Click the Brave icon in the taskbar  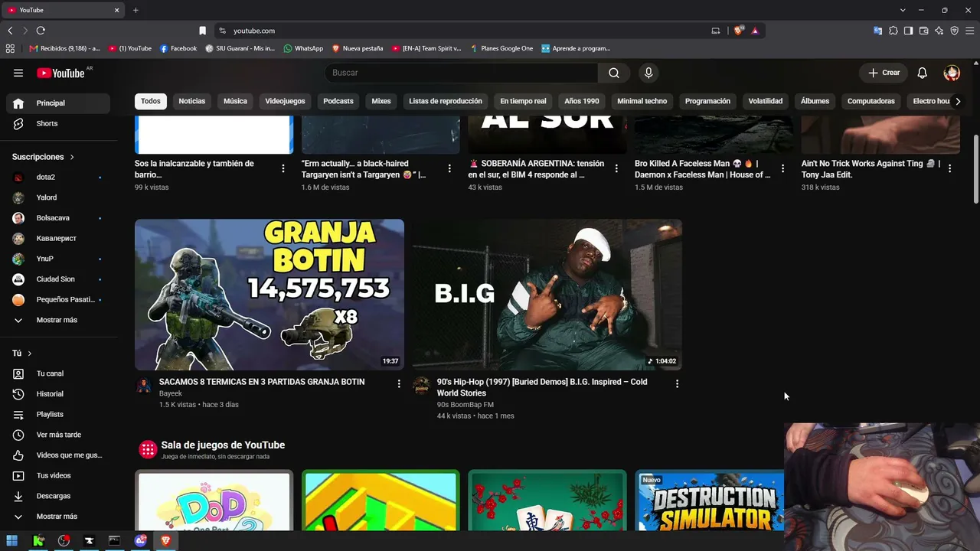pyautogui.click(x=165, y=540)
